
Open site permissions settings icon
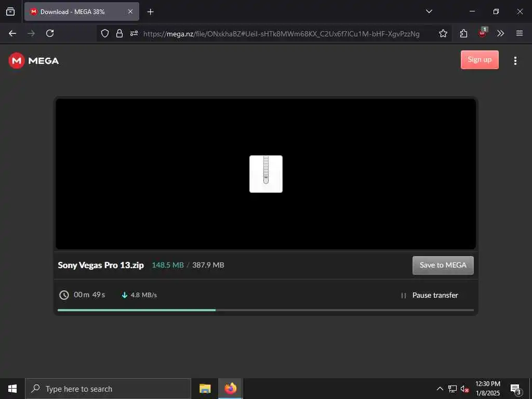click(134, 33)
